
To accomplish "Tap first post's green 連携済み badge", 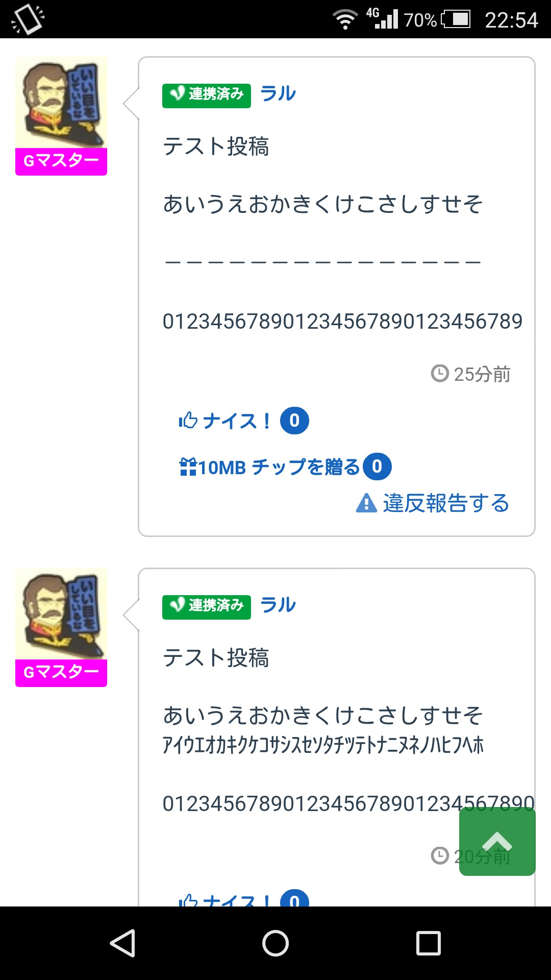I will [x=206, y=95].
